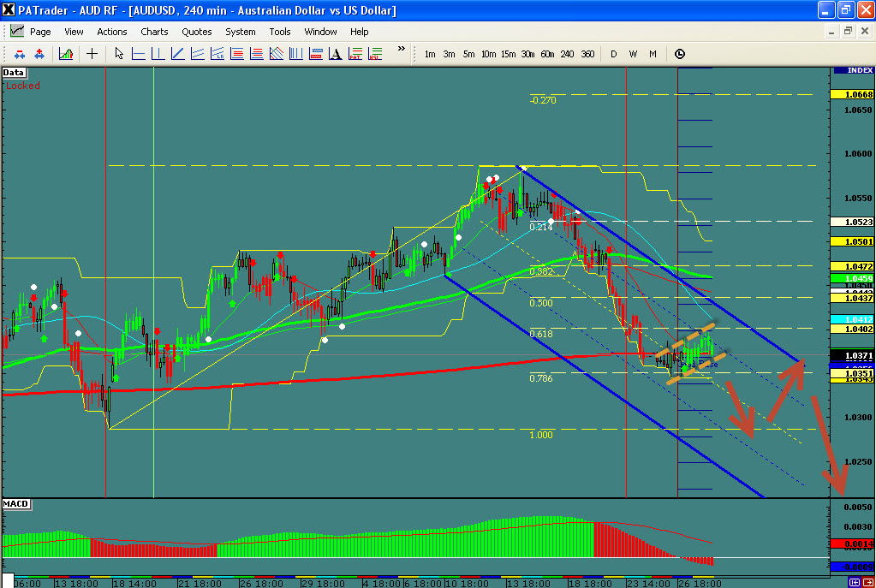
Task: Open the Quotes menu
Action: tap(197, 32)
